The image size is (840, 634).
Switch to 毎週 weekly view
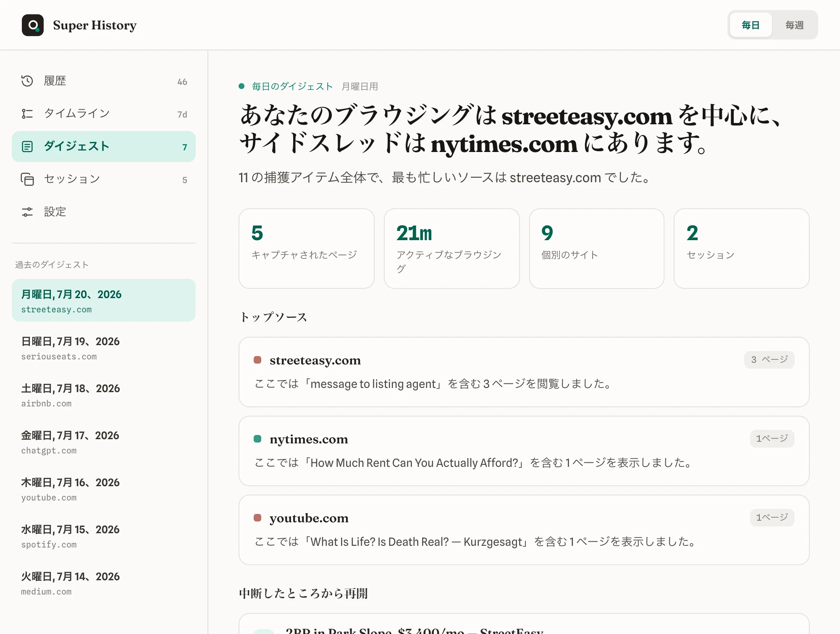tap(794, 25)
